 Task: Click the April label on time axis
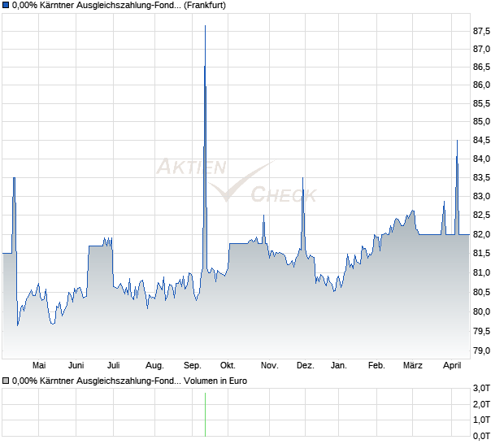pos(451,365)
